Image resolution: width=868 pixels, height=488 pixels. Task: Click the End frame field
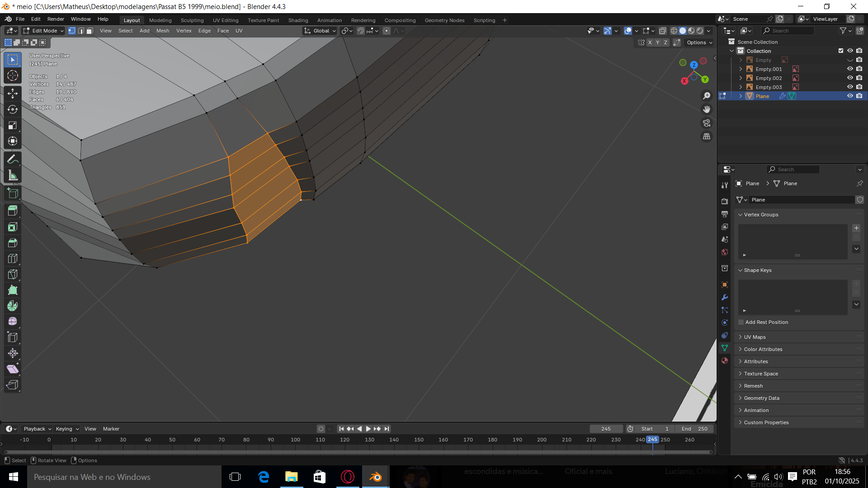(x=694, y=429)
